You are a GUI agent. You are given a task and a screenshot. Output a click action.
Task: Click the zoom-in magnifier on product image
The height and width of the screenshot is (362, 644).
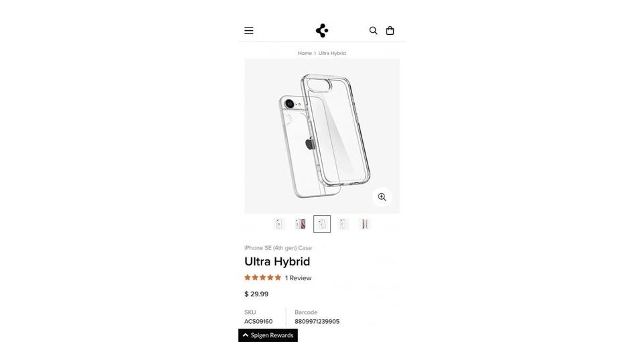[x=382, y=197]
